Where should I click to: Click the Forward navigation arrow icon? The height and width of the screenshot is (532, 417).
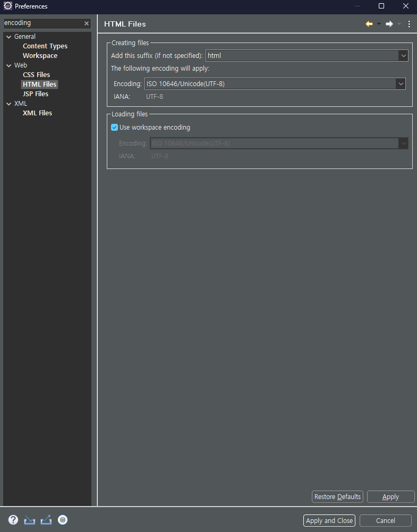(x=389, y=24)
